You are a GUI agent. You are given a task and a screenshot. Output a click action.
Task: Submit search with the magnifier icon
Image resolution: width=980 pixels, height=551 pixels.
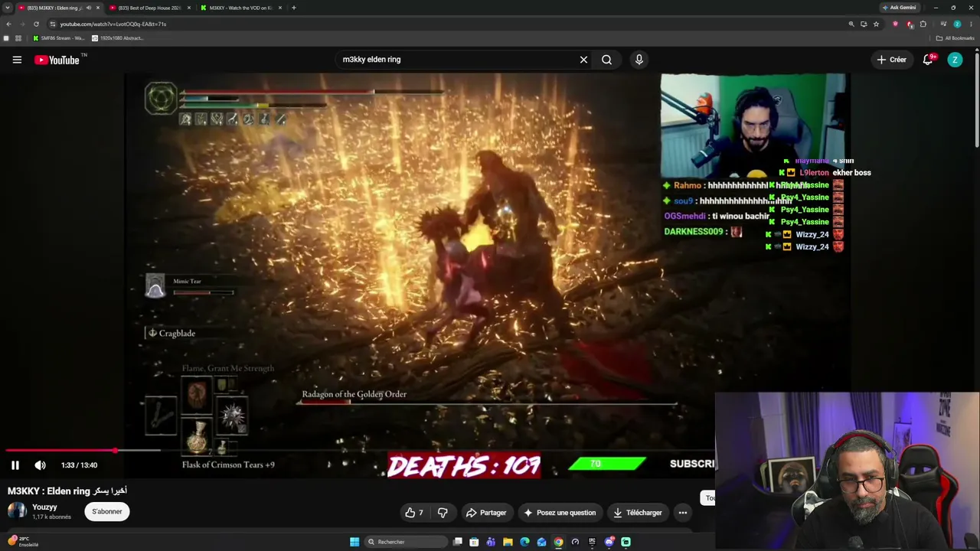pos(606,60)
